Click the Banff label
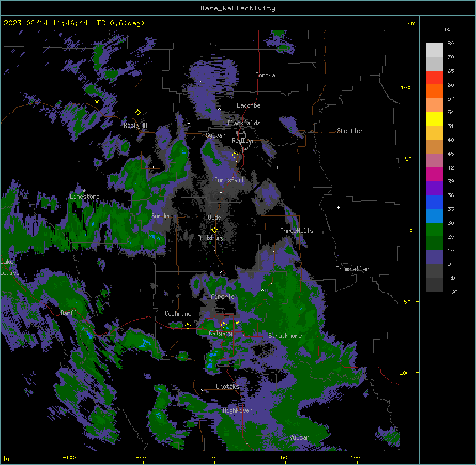Screen dimensions: 476x465 point(68,313)
